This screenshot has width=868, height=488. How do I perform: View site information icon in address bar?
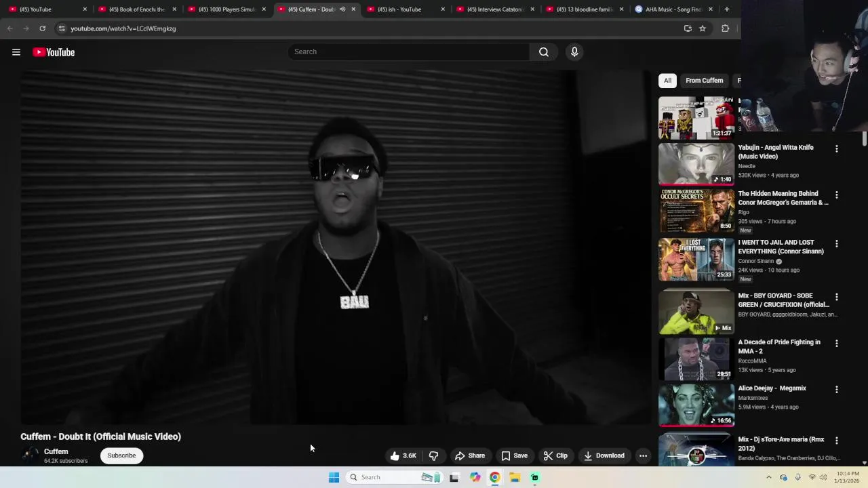(62, 28)
